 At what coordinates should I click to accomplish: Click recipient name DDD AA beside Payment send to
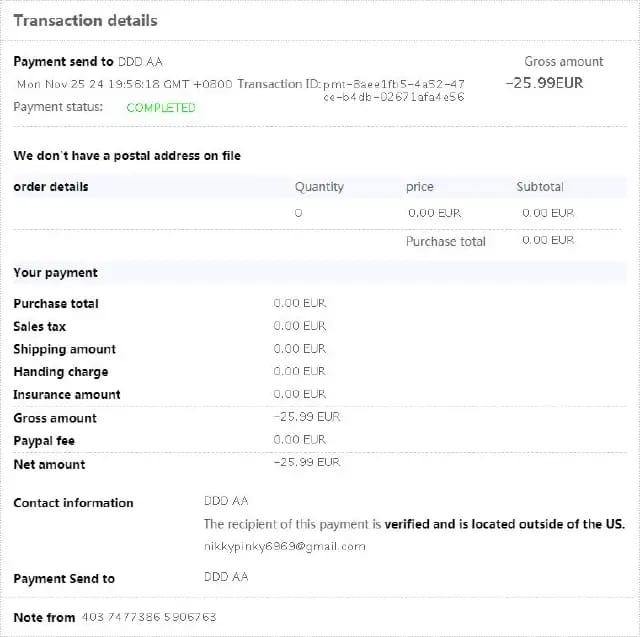[140, 62]
